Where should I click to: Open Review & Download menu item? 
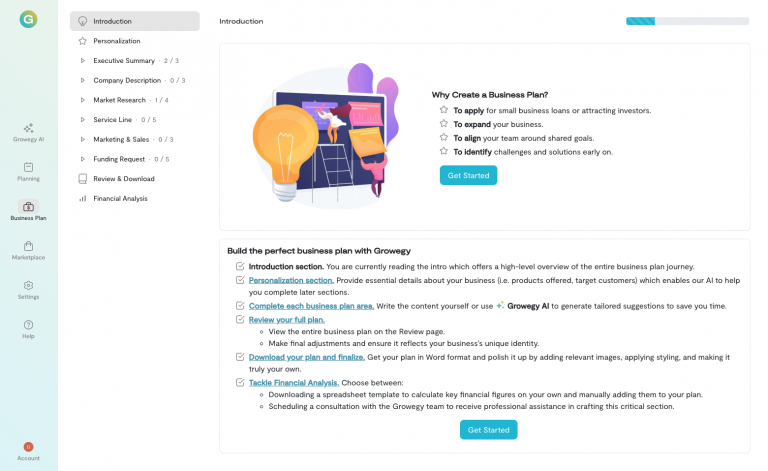click(124, 179)
